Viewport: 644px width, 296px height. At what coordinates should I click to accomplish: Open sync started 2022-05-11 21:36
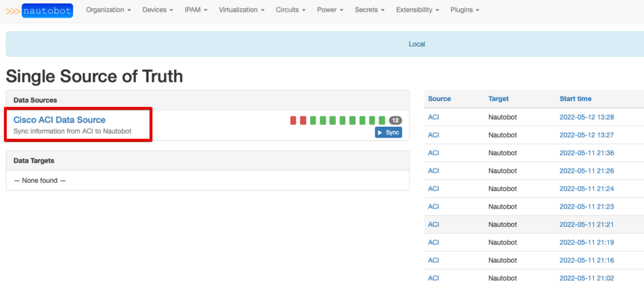587,153
